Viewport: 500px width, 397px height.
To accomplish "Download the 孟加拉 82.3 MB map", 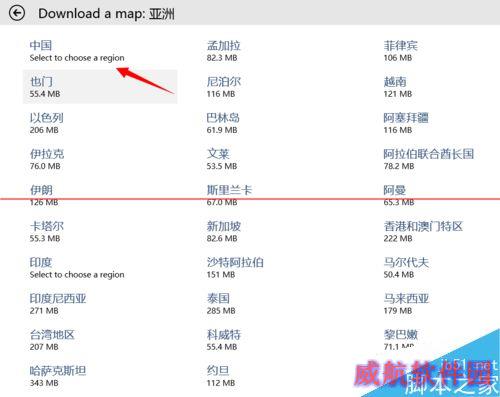I will [x=277, y=51].
